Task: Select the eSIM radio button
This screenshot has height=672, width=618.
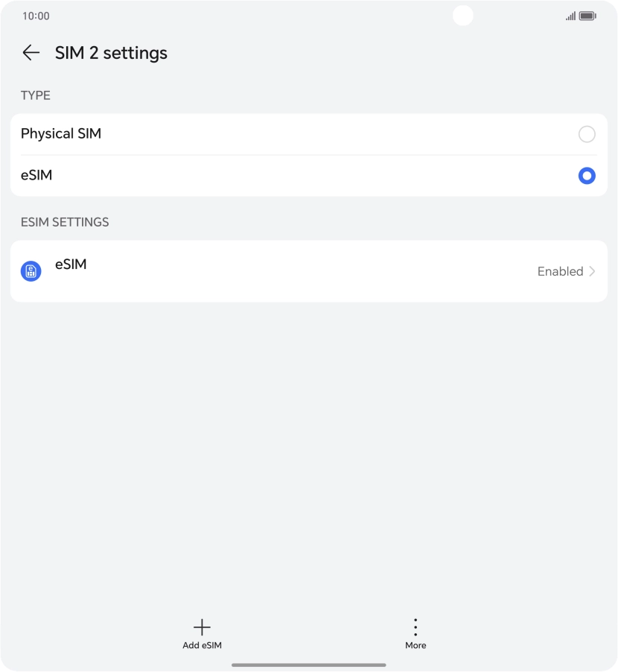Action: pos(587,176)
